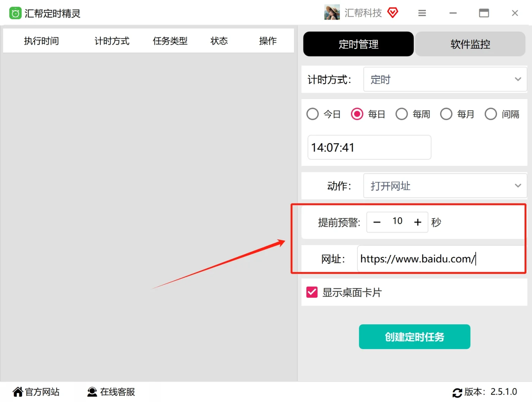Switch to the 定时管理 tab
This screenshot has width=532, height=402.
point(358,44)
